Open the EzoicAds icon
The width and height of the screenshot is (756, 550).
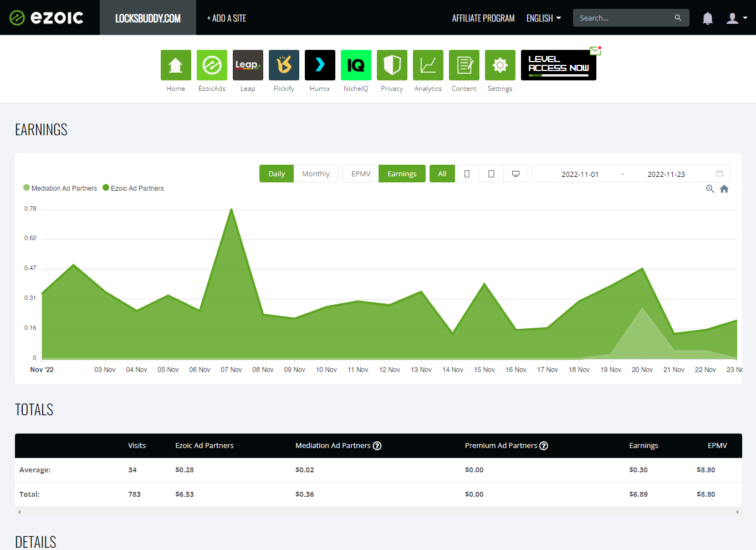tap(212, 65)
